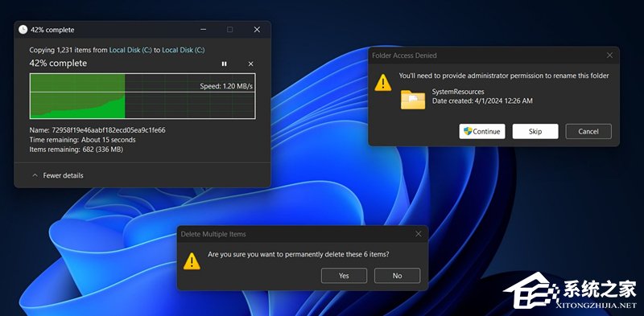Click the Speed: 1.20 MB/s label
The image size is (644, 316).
226,86
